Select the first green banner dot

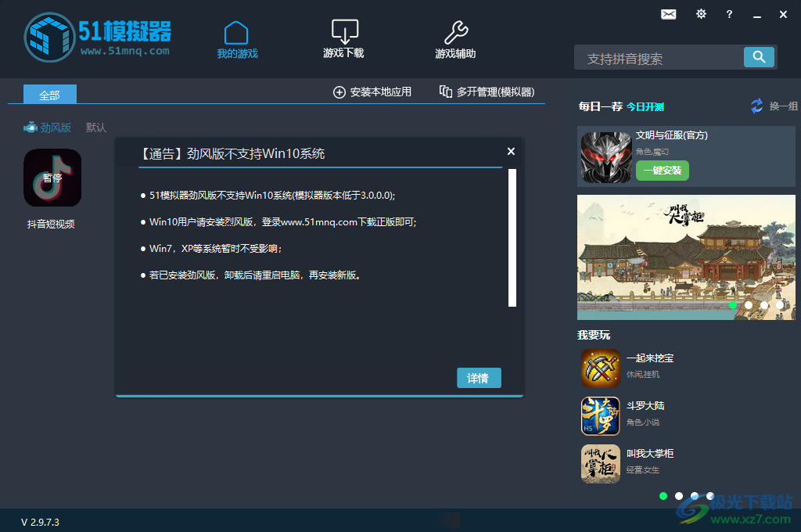coord(733,305)
